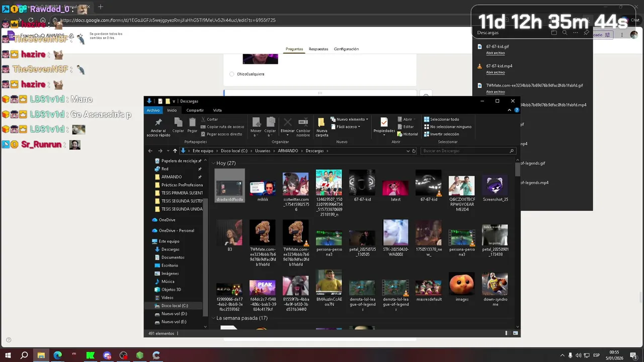
Task: Select the mlkkk file thumbnail
Action: click(x=263, y=188)
